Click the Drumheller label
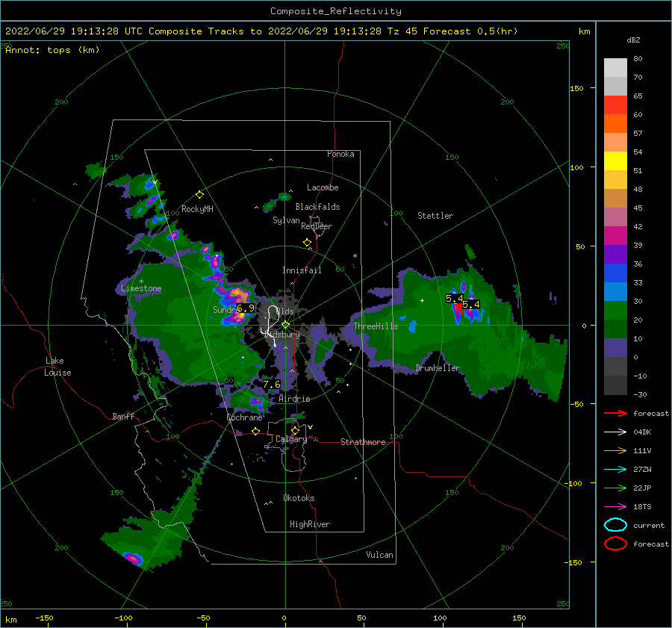This screenshot has height=628, width=672. [x=438, y=368]
